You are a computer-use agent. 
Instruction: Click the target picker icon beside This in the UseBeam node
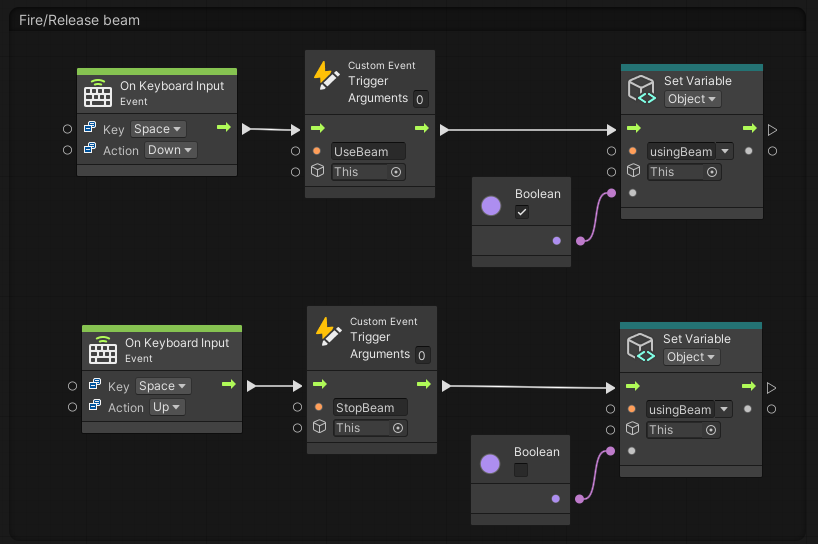(396, 172)
